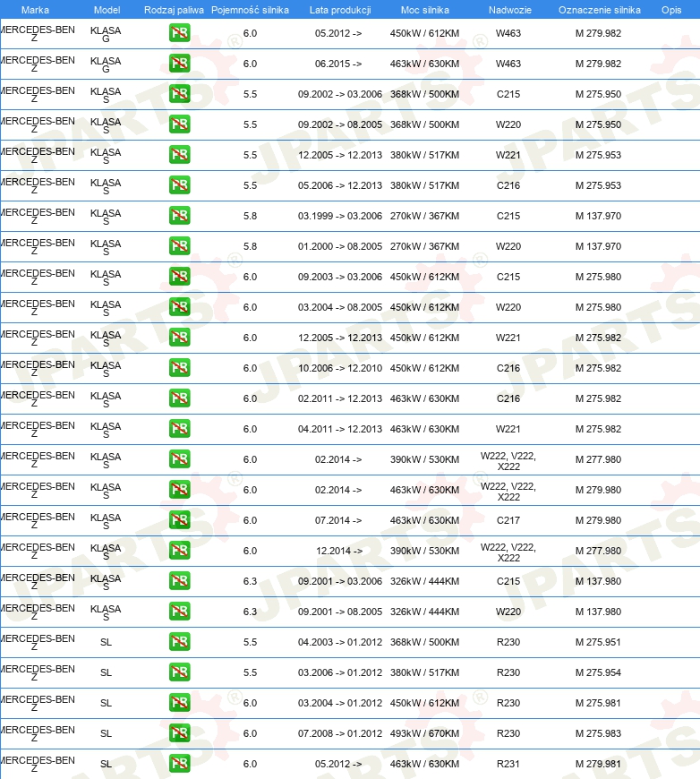
Task: Click the Nadwozie column header
Action: [509, 10]
